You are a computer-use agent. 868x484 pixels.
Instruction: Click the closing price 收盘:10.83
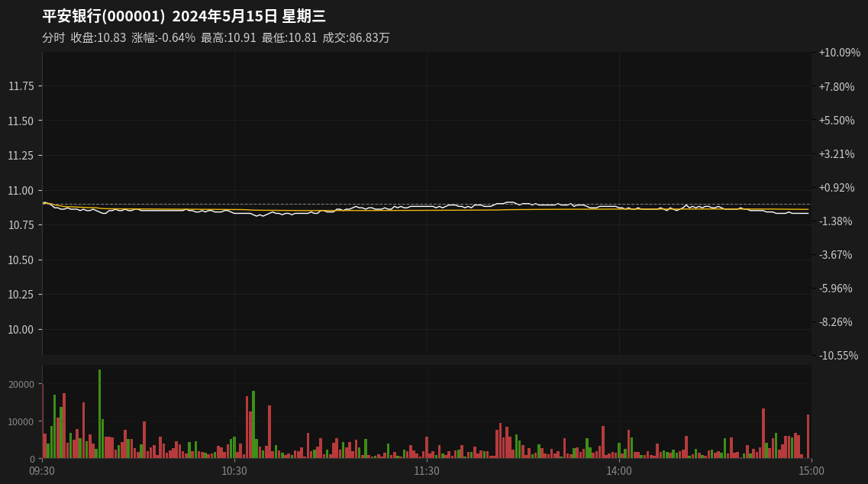coord(98,37)
